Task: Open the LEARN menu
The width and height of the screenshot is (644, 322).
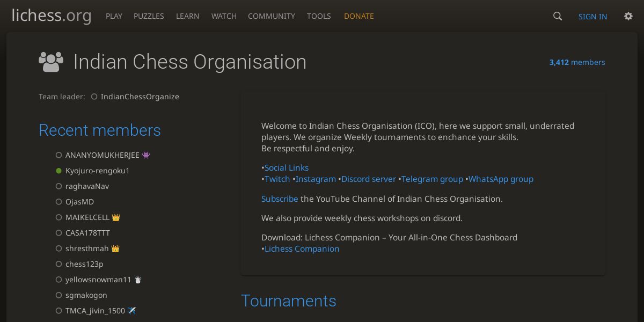Action: pos(188,16)
